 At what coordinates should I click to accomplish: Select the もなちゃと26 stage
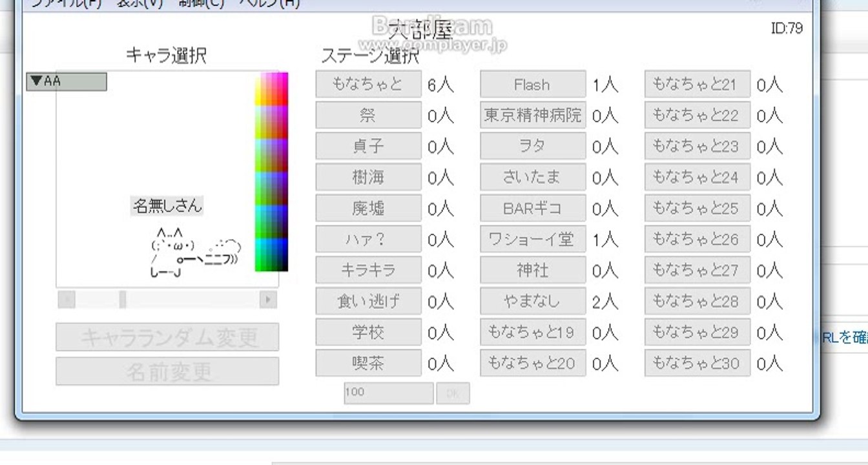coord(697,239)
